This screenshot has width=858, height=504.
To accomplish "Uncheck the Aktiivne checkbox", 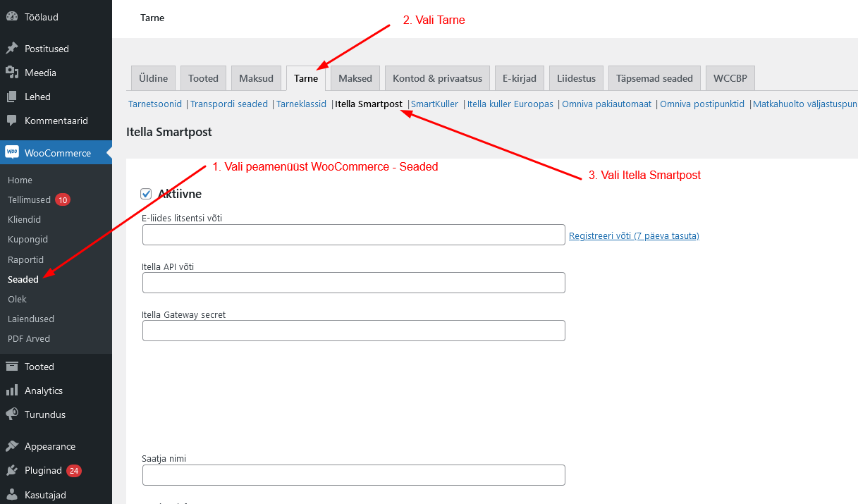I will pyautogui.click(x=147, y=194).
